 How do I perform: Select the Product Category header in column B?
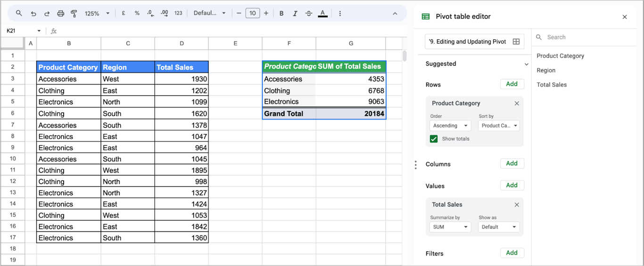(69, 67)
